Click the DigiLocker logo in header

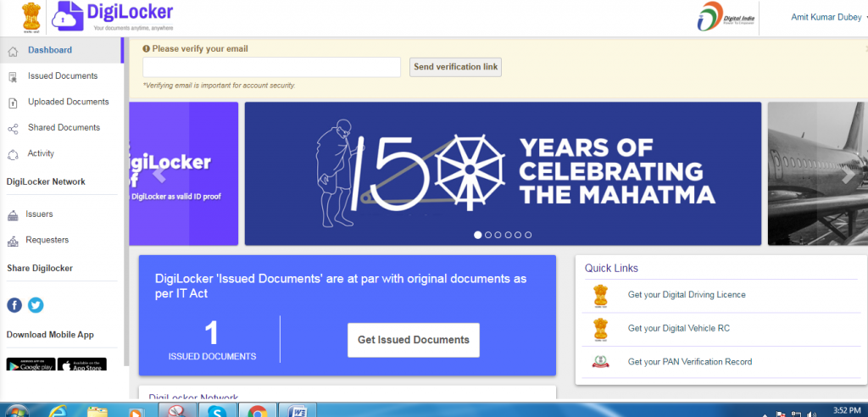pos(113,16)
